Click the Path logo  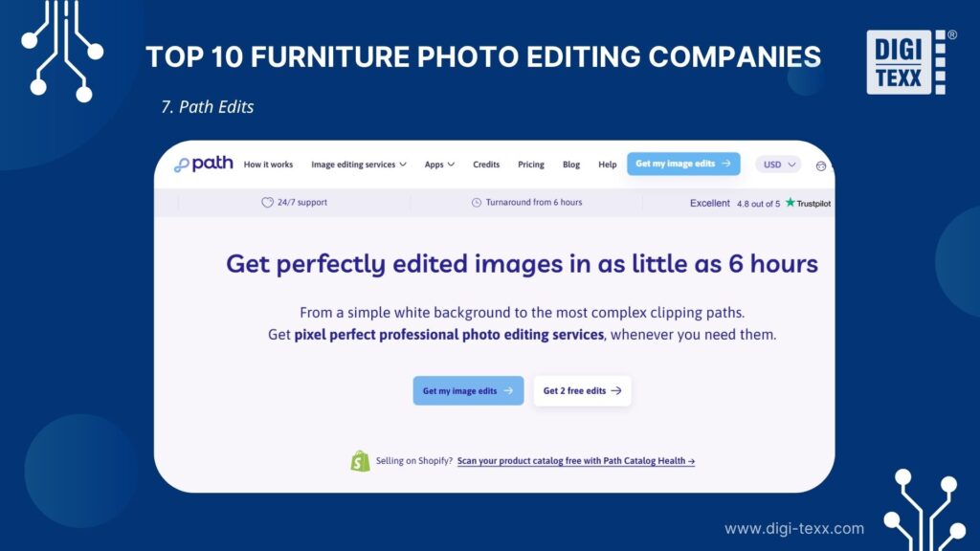tap(204, 164)
